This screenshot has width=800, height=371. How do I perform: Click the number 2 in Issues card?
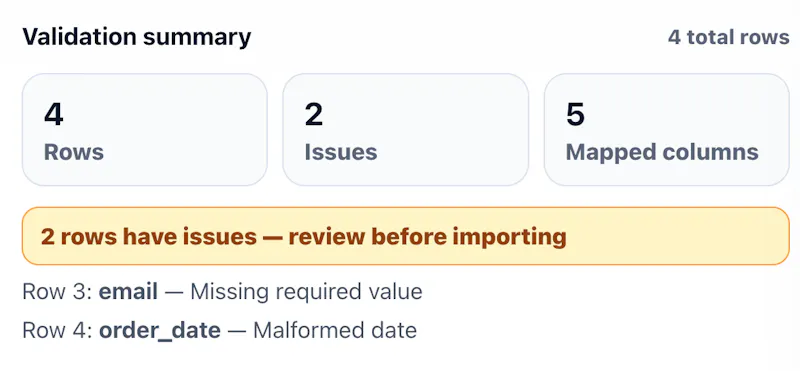[x=314, y=114]
